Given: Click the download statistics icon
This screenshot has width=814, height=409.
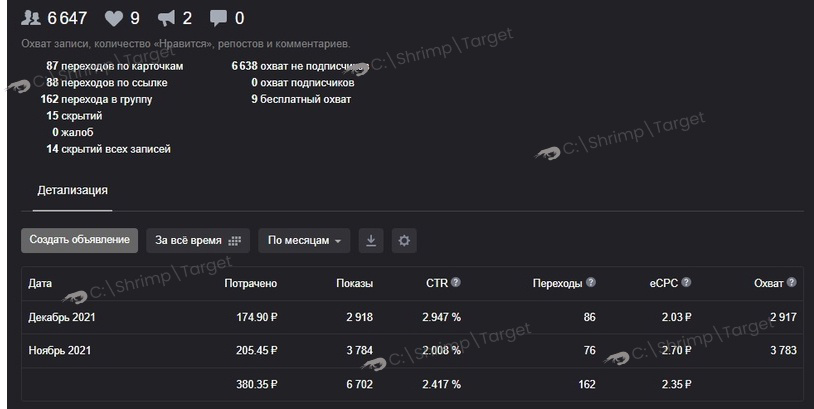Looking at the screenshot, I should 371,240.
